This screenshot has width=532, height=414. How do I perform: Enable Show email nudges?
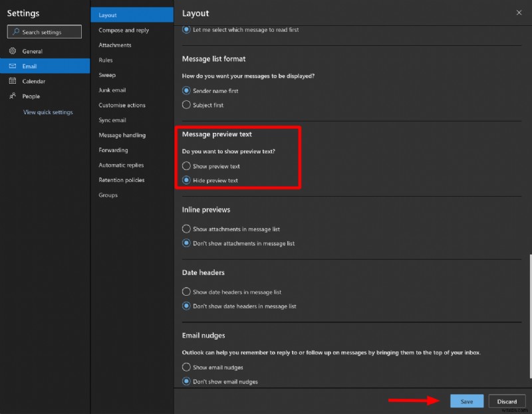tap(186, 367)
